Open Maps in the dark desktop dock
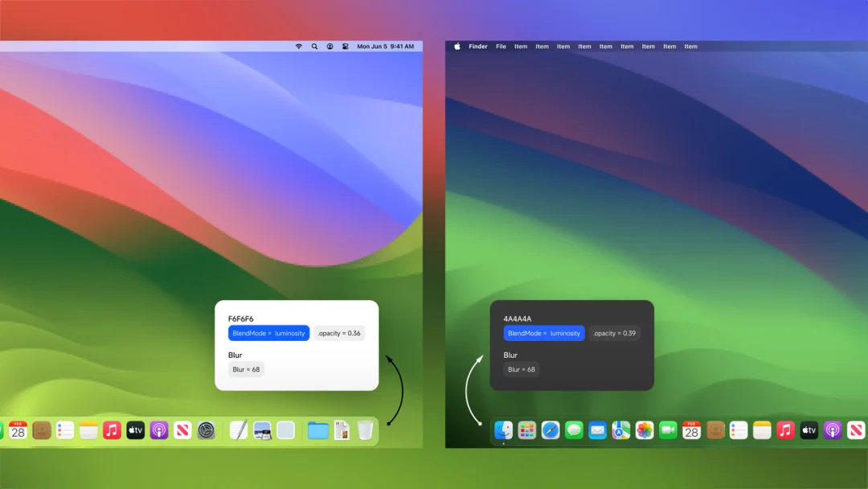 tap(621, 430)
